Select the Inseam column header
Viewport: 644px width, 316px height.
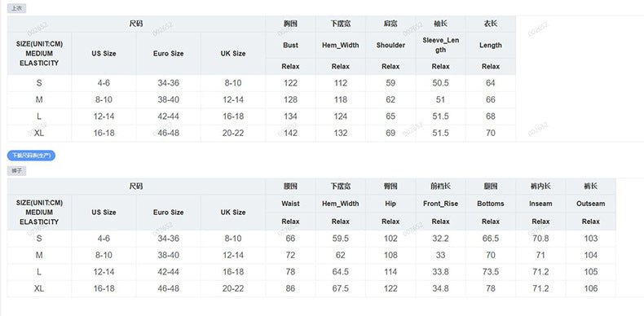540,204
